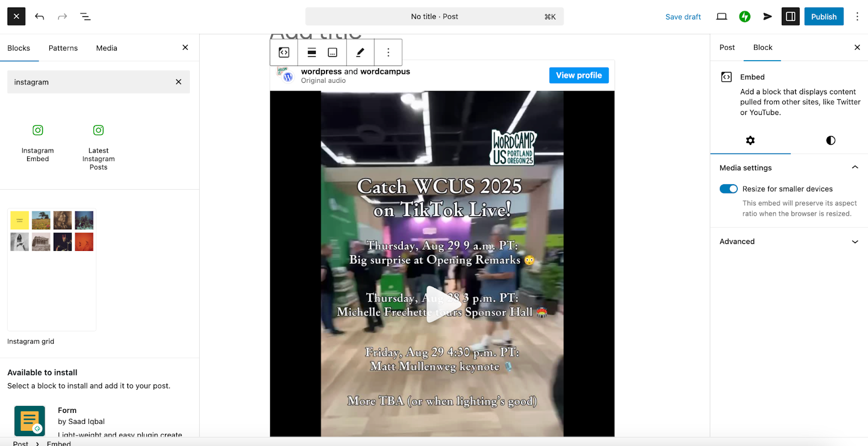Screen dimensions: 868x446
Task: Select Post in the breadcrumb
Action: point(21,443)
